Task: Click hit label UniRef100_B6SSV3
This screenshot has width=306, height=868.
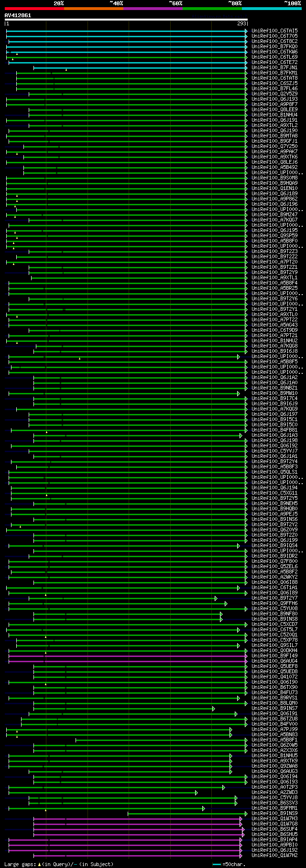Action: (x=274, y=803)
